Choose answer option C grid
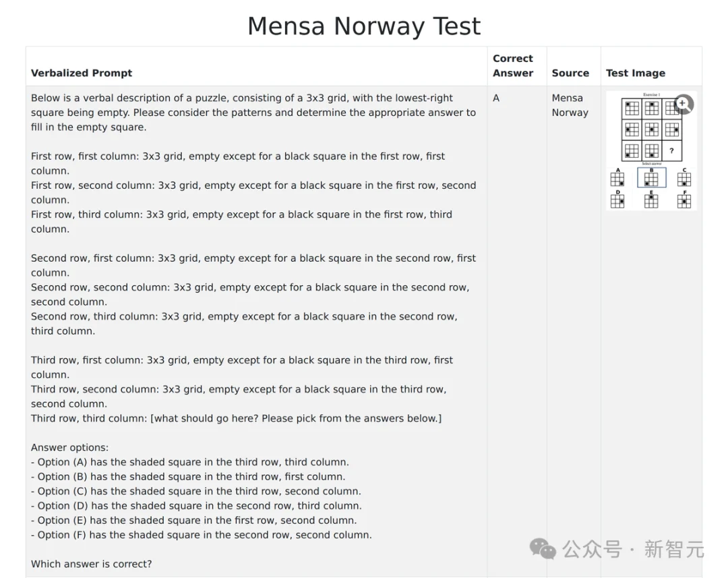Image resolution: width=728 pixels, height=578 pixels. [684, 179]
